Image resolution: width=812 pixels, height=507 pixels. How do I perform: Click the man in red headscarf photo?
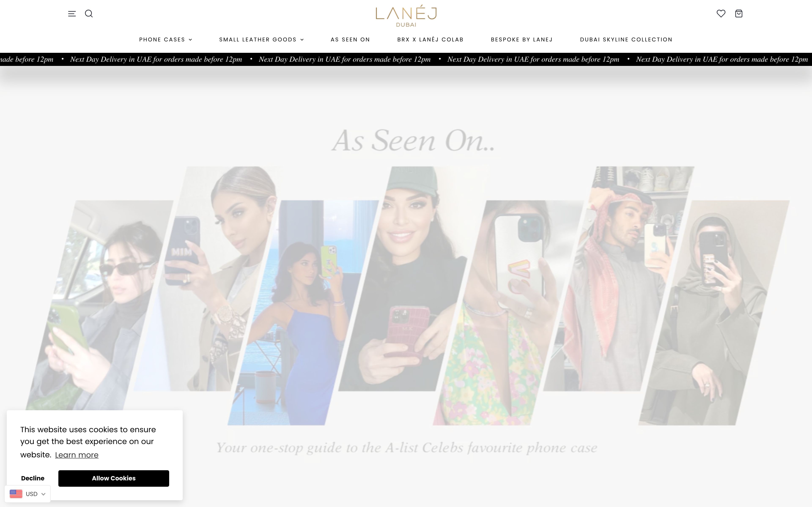click(x=619, y=278)
